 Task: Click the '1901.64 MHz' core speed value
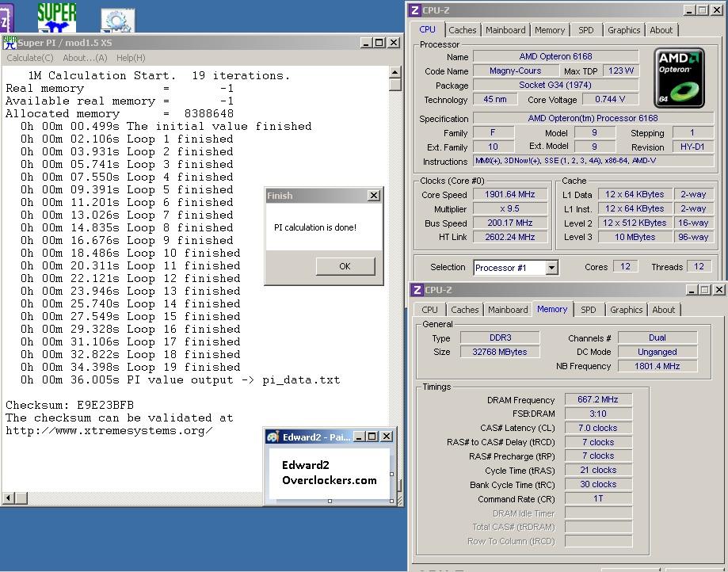coord(510,194)
